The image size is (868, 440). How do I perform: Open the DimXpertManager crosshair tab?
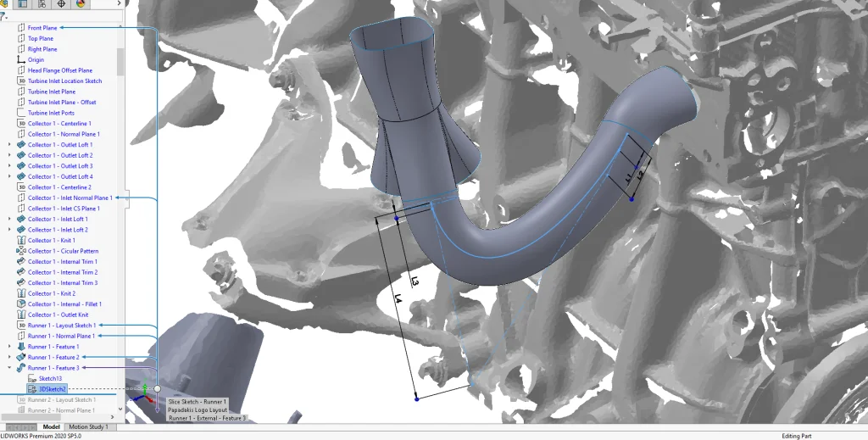coord(61,3)
